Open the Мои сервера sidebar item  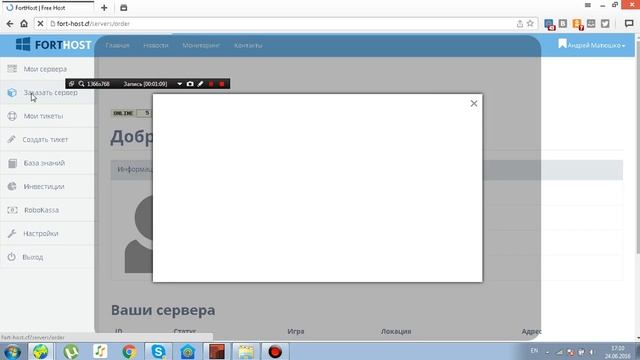[x=47, y=69]
